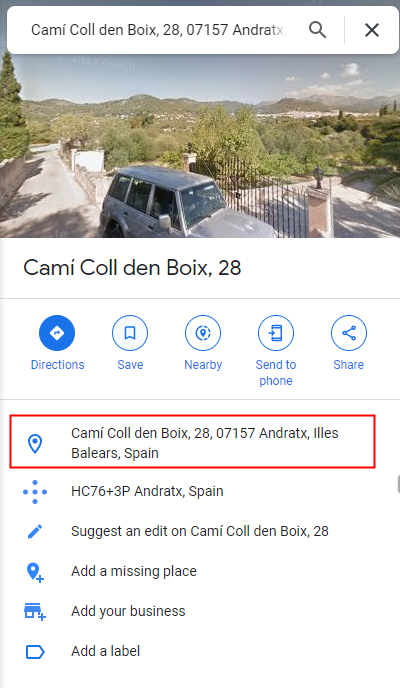This screenshot has height=688, width=400.
Task: Click the label tag icon
Action: 35,652
